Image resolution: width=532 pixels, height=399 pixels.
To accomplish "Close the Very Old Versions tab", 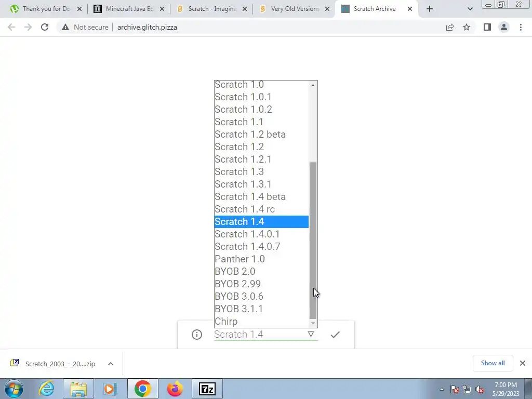I will [327, 9].
